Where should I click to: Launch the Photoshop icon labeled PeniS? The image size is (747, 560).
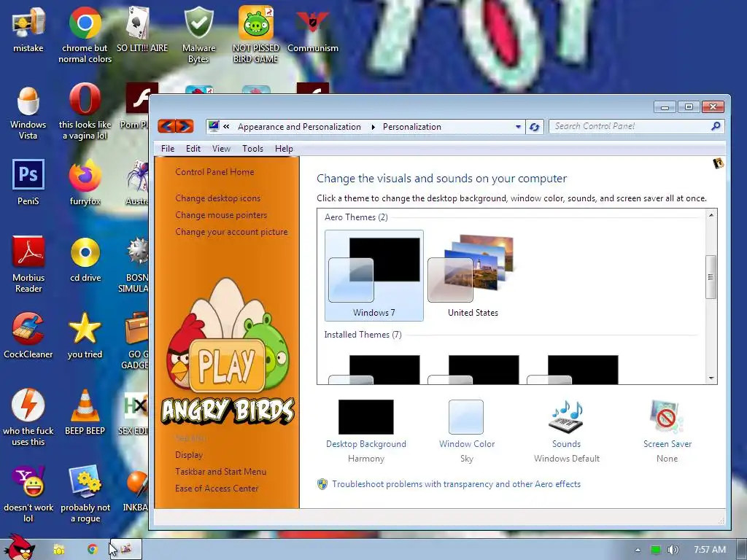[x=28, y=182]
